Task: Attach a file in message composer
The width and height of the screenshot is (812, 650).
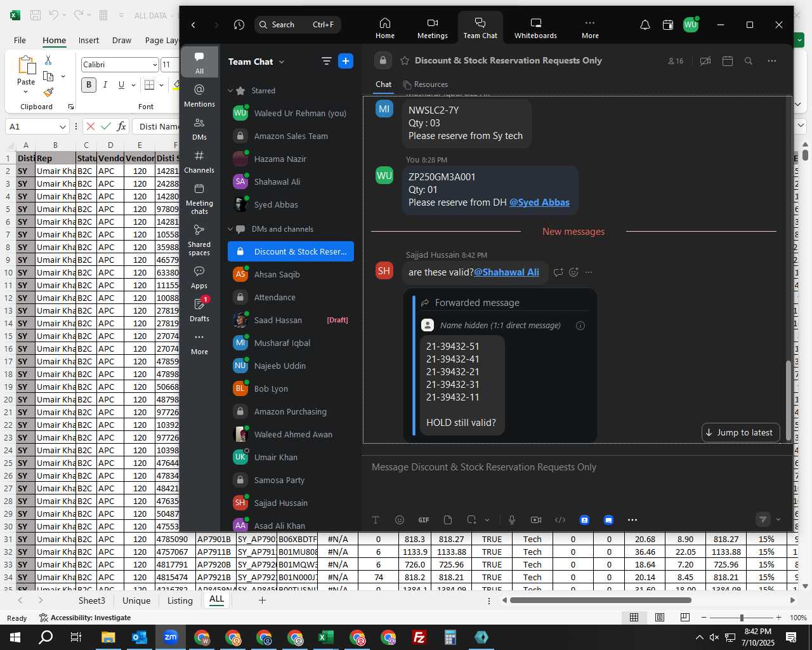Action: click(x=448, y=520)
